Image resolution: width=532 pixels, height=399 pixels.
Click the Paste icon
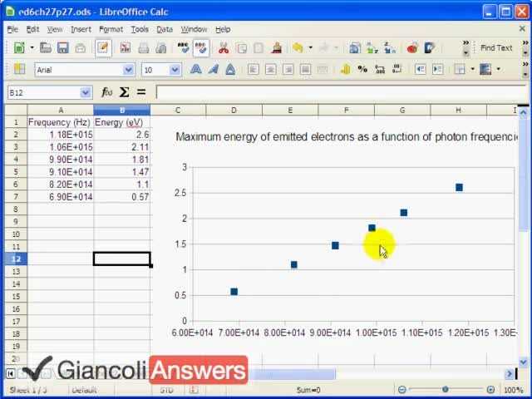pyautogui.click(x=259, y=48)
